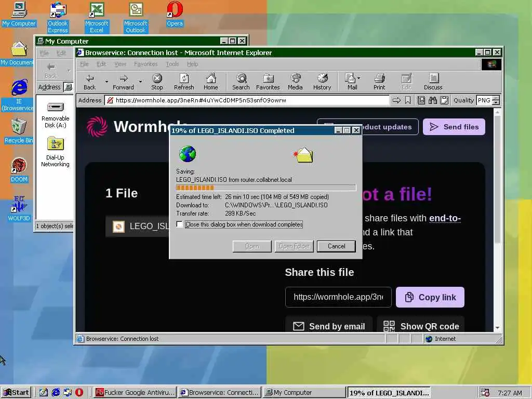
Task: Click the Wormhole logo
Action: pyautogui.click(x=97, y=127)
